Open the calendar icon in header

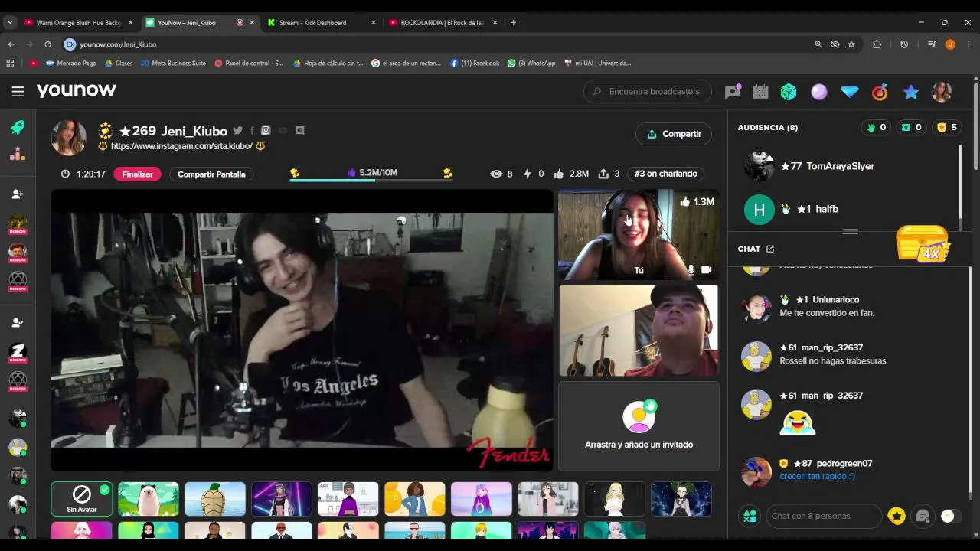(x=760, y=92)
